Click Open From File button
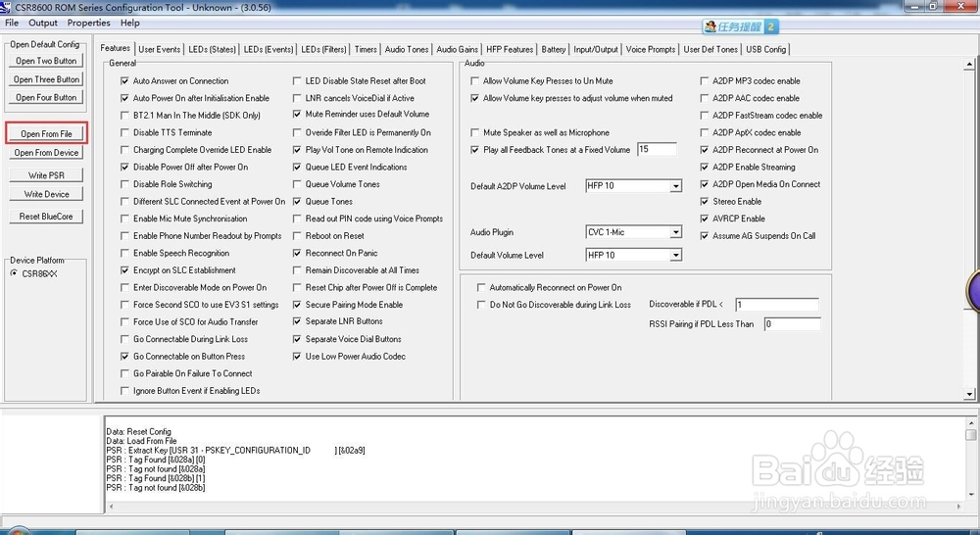This screenshot has width=980, height=535. pyautogui.click(x=46, y=133)
